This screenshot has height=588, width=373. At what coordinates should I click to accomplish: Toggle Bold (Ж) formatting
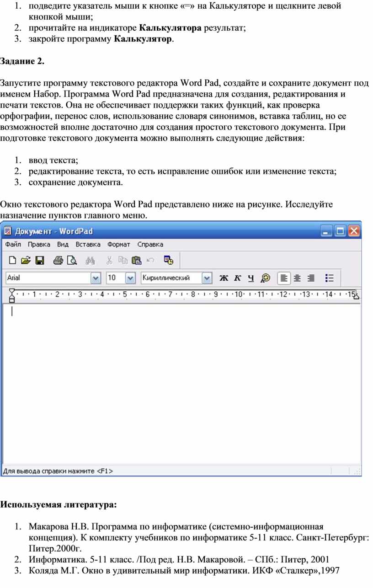tap(224, 278)
